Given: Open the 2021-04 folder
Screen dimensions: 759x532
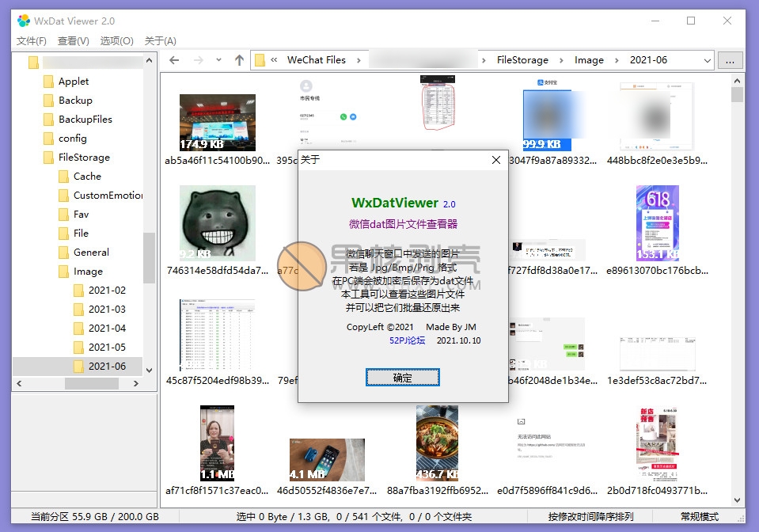Looking at the screenshot, I should 107,329.
